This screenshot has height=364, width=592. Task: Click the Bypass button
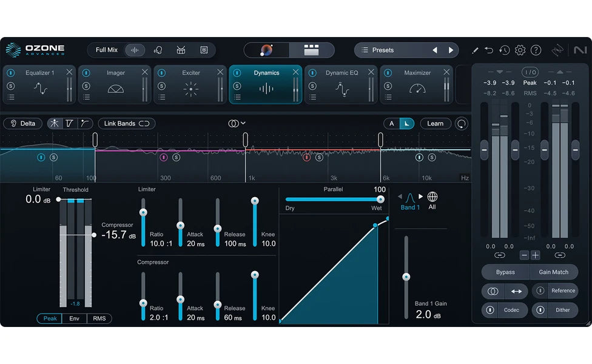505,272
